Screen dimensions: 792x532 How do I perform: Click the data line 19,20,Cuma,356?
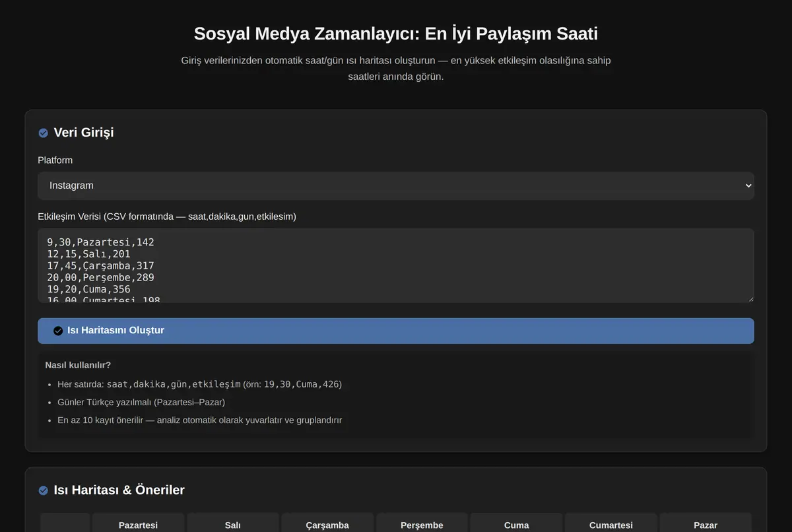click(x=88, y=290)
